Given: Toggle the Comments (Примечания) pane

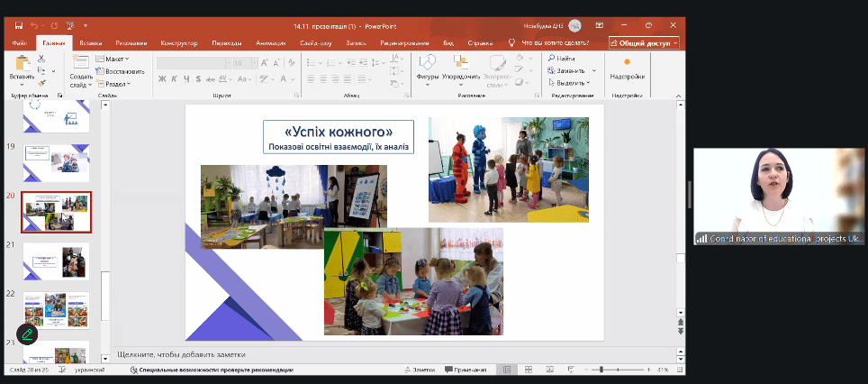Looking at the screenshot, I should (466, 370).
